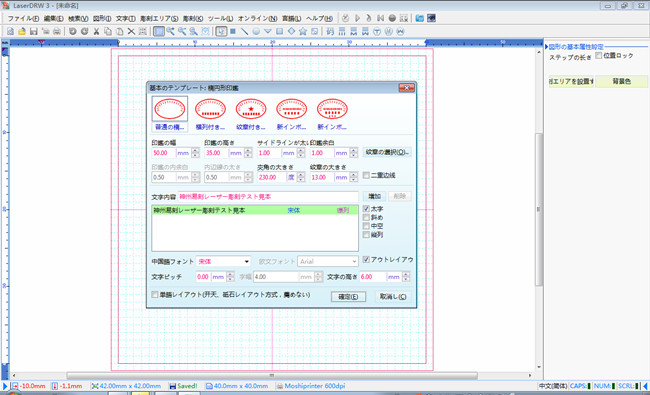Select the pointer selection tool

click(x=221, y=32)
